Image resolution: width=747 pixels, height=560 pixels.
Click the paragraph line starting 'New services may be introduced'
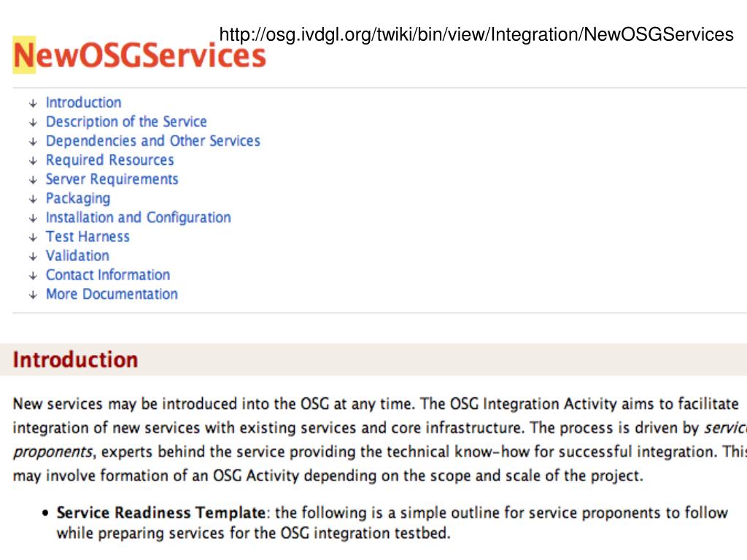(x=376, y=404)
